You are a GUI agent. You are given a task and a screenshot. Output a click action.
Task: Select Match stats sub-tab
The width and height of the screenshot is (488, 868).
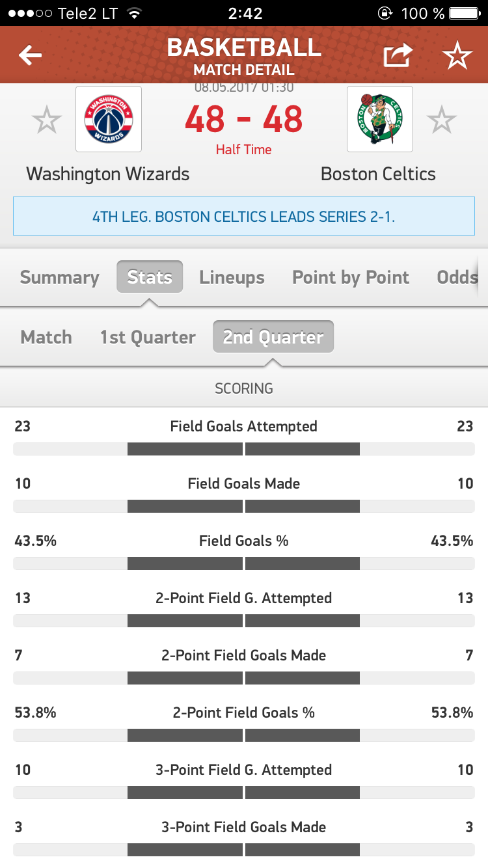(x=46, y=337)
